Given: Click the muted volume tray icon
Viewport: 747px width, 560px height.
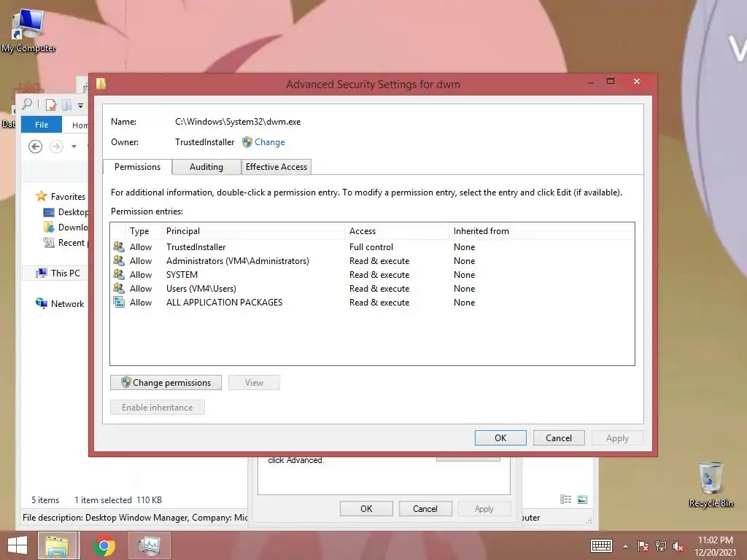Looking at the screenshot, I should tap(678, 546).
